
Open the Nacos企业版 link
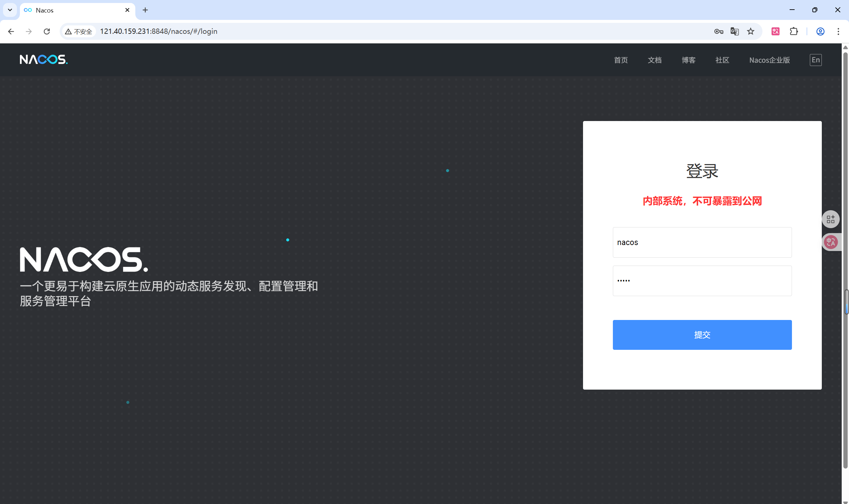click(x=769, y=60)
